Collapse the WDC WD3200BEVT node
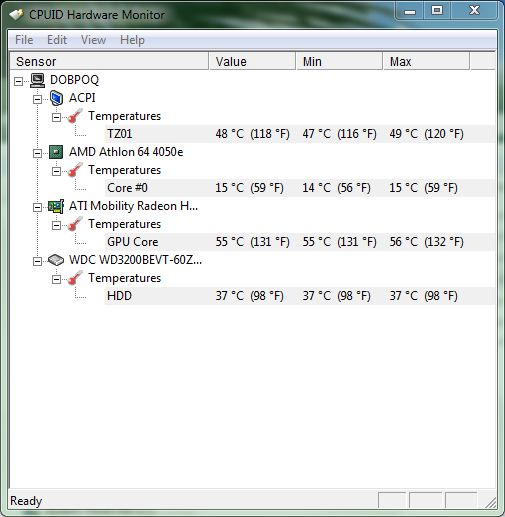The width and height of the screenshot is (505, 517). click(37, 261)
